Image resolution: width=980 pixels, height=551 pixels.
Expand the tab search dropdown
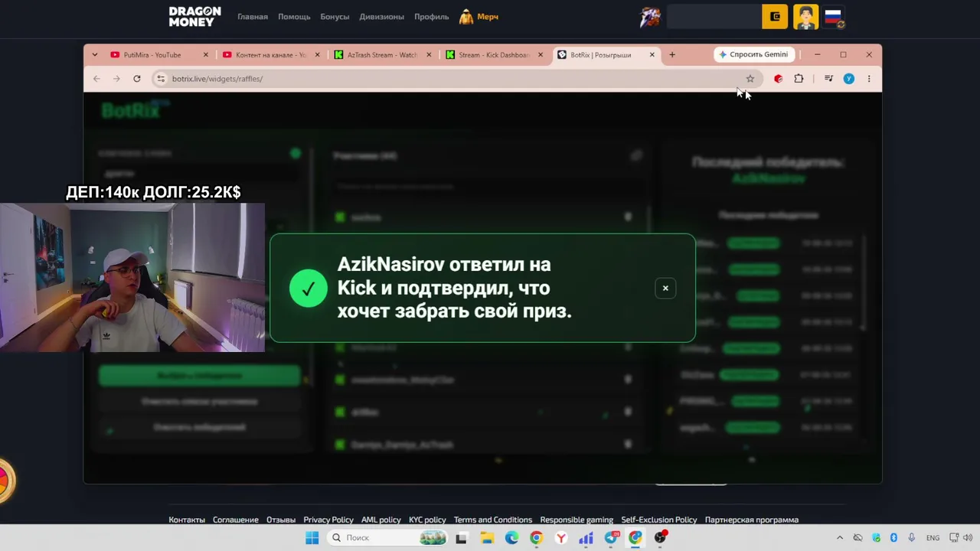pyautogui.click(x=95, y=55)
